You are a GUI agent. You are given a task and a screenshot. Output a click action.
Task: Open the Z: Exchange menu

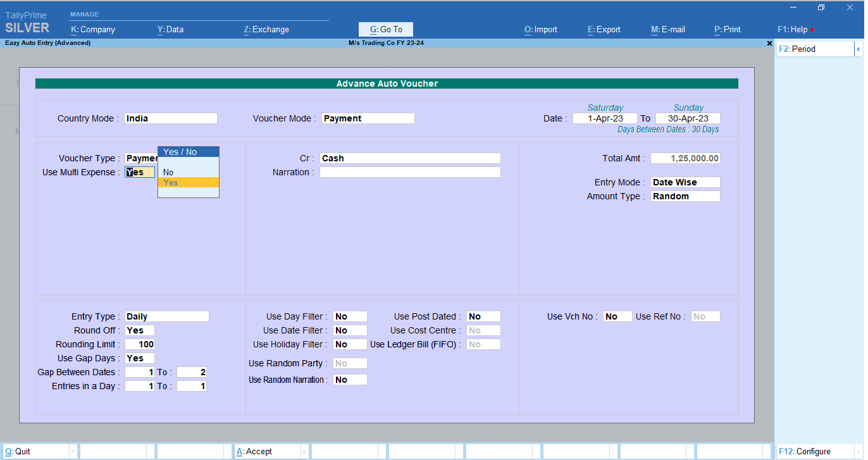point(266,29)
